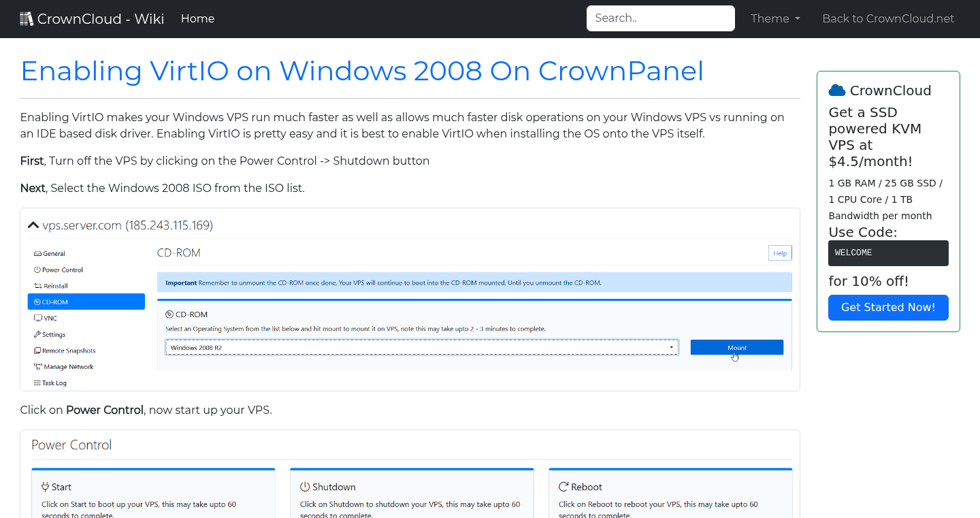Select the CD-ROM disc icon in sidebar
The width and height of the screenshot is (980, 518).
pos(38,302)
